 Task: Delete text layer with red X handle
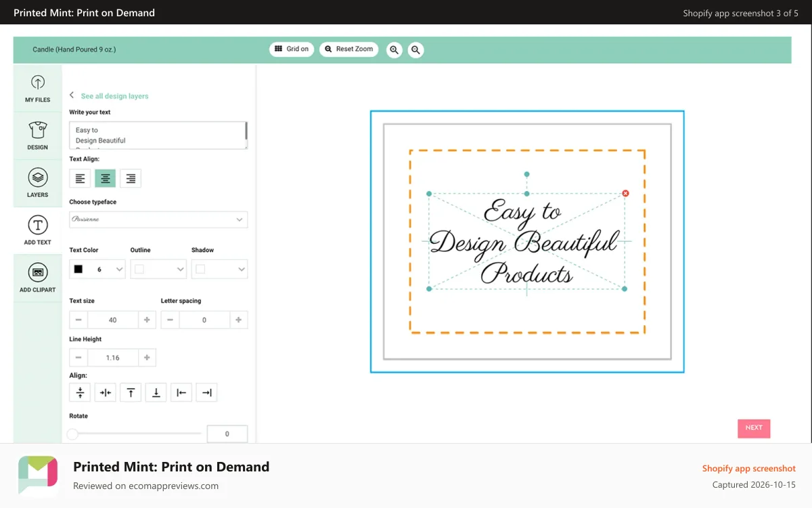(x=625, y=194)
